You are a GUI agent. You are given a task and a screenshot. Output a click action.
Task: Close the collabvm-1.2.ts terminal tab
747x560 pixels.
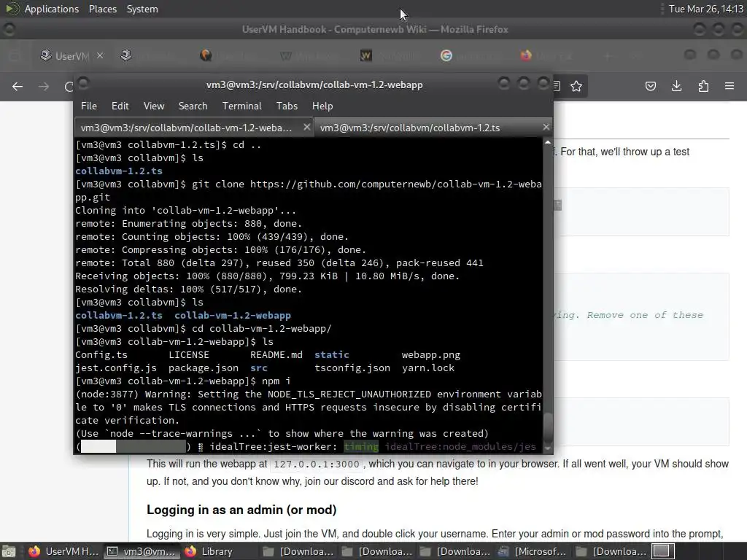[x=546, y=127]
